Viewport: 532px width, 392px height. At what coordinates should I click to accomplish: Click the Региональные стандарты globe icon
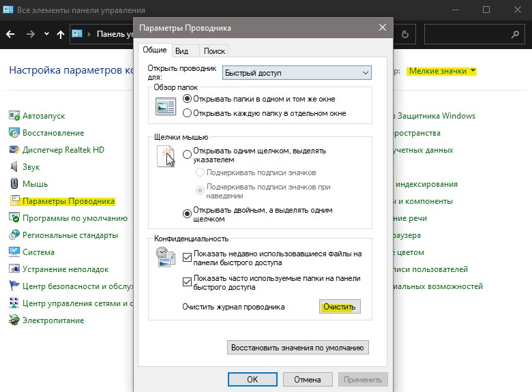tap(14, 235)
